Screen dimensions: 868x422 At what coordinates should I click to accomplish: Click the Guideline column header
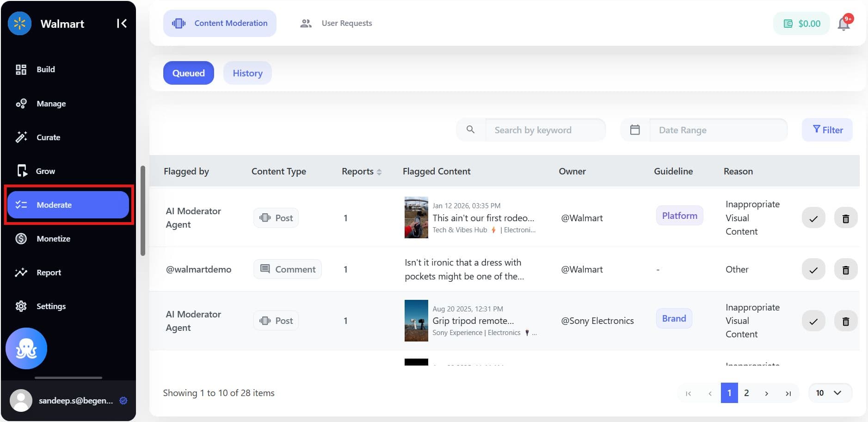pyautogui.click(x=673, y=171)
